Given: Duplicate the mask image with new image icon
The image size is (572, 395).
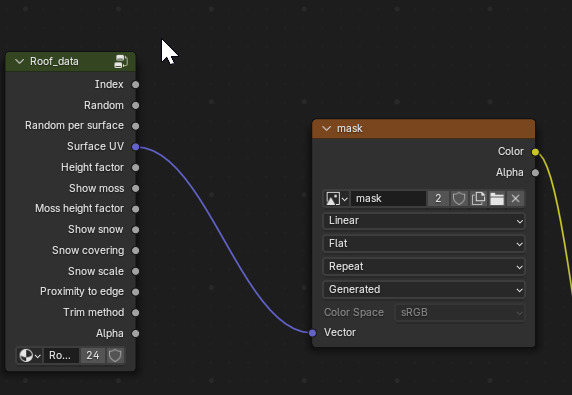Looking at the screenshot, I should pyautogui.click(x=478, y=199).
